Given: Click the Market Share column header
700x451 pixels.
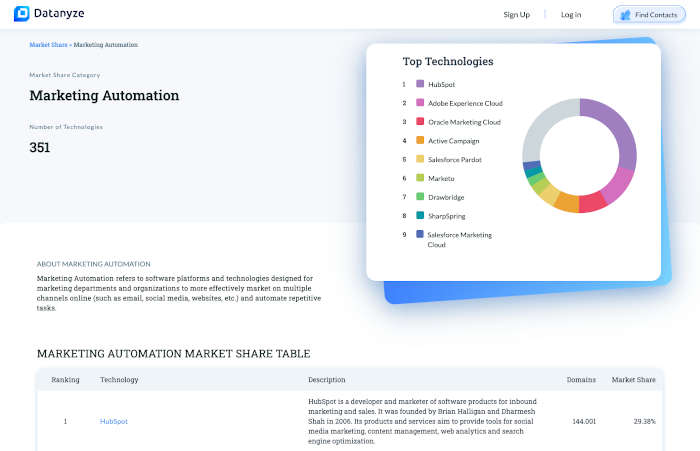Looking at the screenshot, I should [633, 380].
